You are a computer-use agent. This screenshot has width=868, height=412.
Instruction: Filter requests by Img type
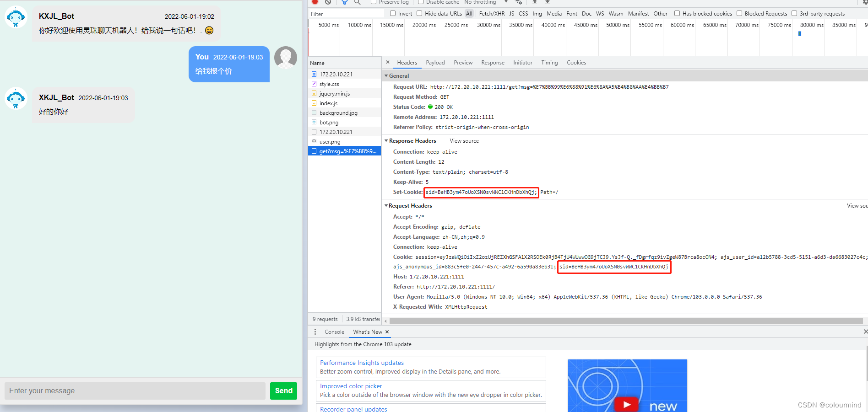coord(537,14)
